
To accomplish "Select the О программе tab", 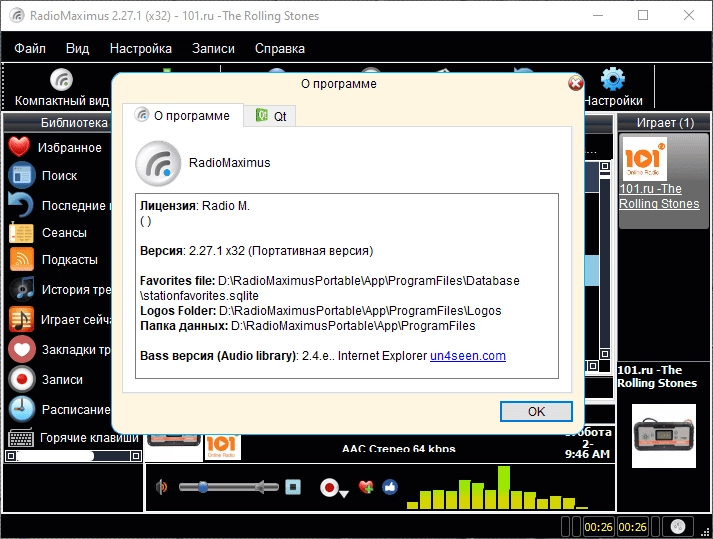I will tap(183, 116).
